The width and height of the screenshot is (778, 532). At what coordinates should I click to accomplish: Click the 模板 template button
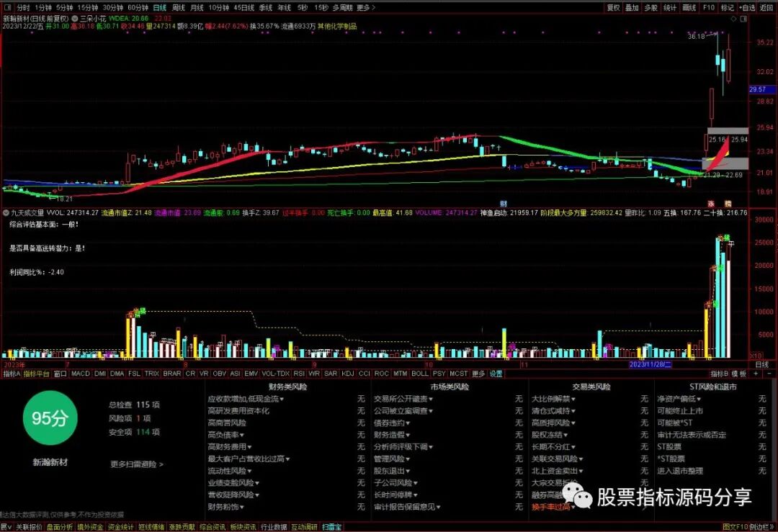[739, 374]
